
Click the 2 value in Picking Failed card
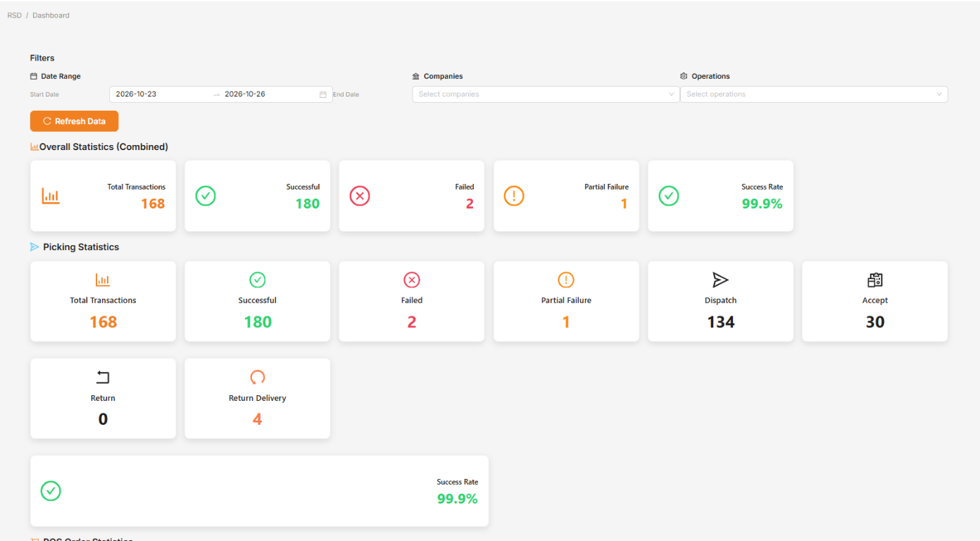tap(412, 322)
